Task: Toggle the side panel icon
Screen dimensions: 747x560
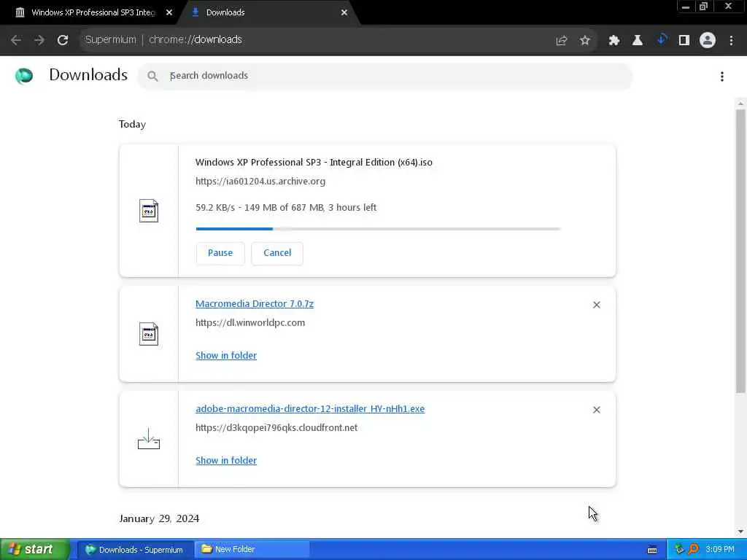Action: click(x=684, y=41)
